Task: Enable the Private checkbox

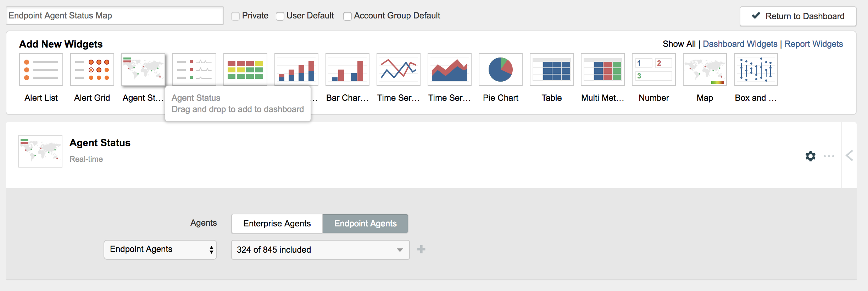Action: 235,16
